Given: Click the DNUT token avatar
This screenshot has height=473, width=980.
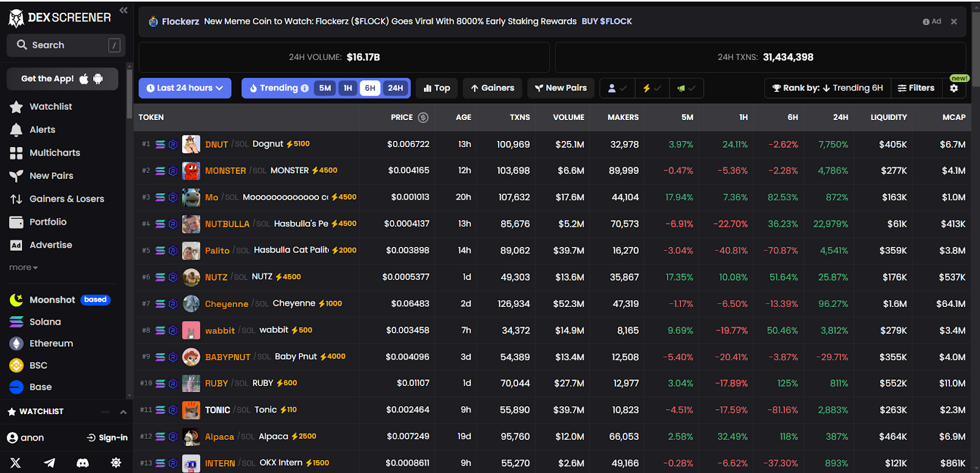Looking at the screenshot, I should (x=191, y=145).
